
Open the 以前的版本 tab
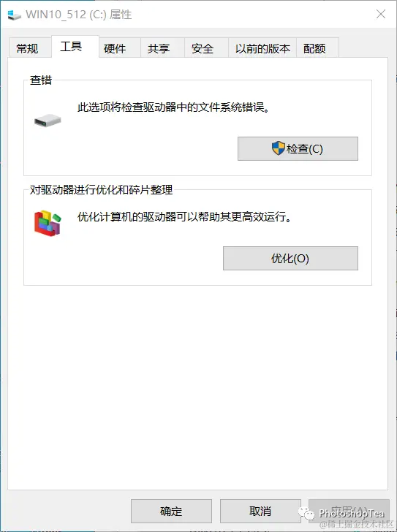[262, 48]
